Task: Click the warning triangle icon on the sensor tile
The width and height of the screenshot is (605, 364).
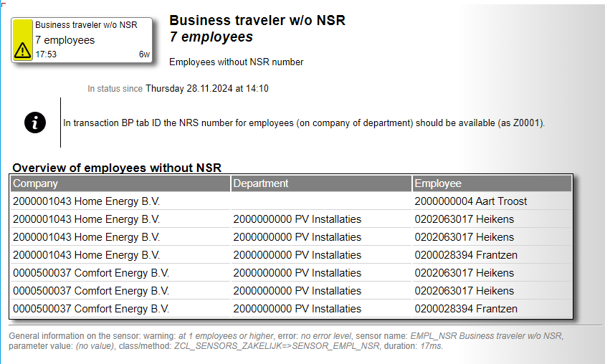Action: point(23,49)
